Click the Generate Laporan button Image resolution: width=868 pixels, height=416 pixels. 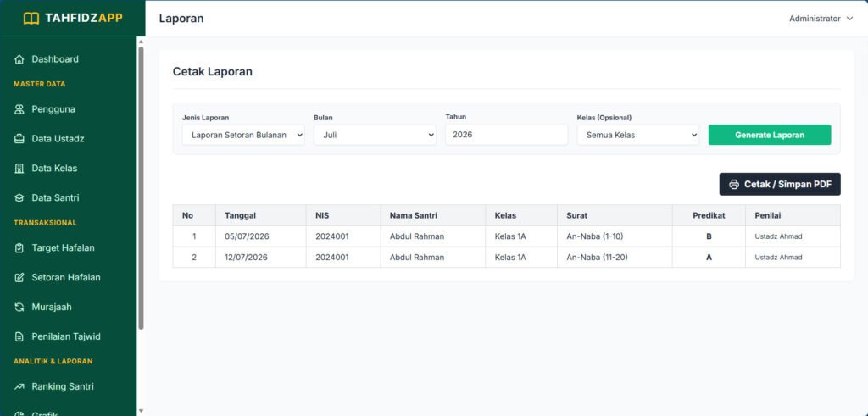(770, 135)
